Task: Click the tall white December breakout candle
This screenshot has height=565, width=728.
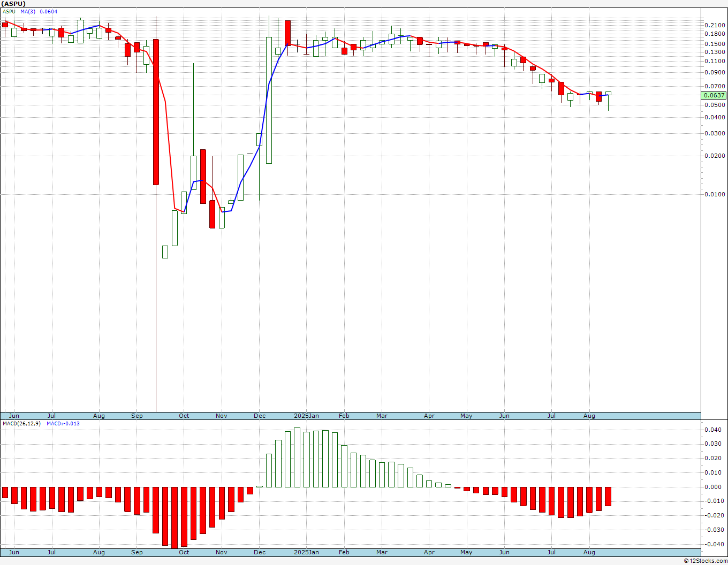Action: click(x=269, y=100)
